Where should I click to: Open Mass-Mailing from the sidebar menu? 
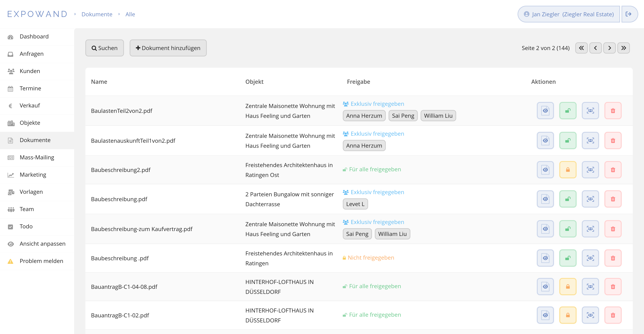(37, 158)
